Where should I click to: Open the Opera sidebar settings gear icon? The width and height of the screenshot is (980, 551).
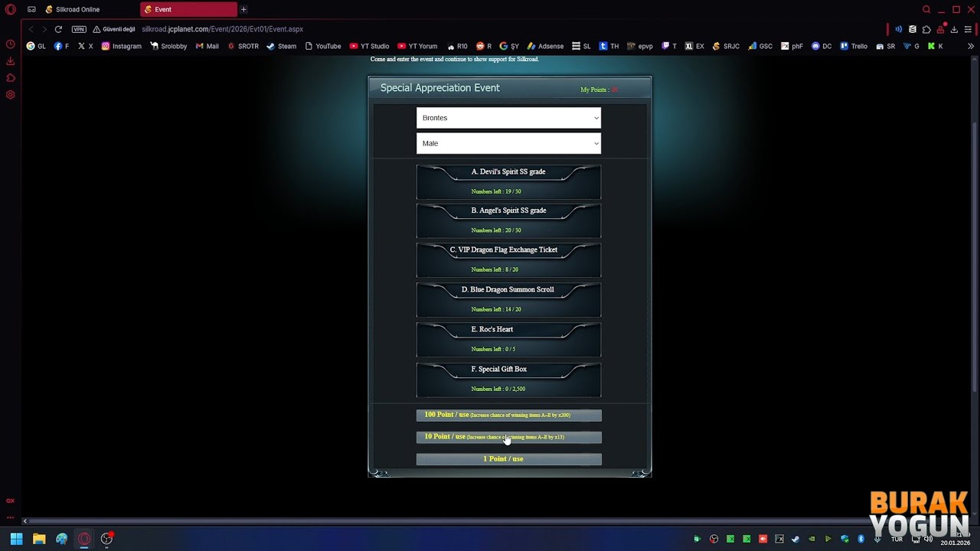[x=11, y=95]
